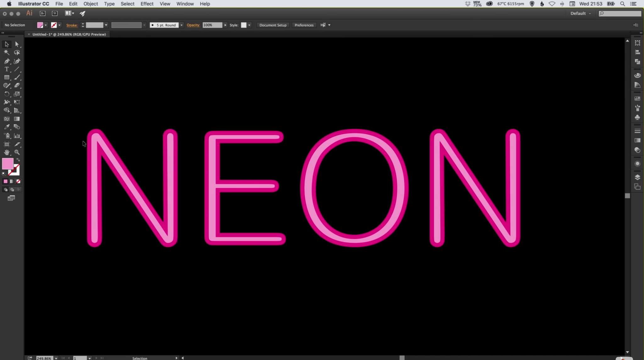Pick the Eyedropper tool
The image size is (644, 360).
click(7, 127)
